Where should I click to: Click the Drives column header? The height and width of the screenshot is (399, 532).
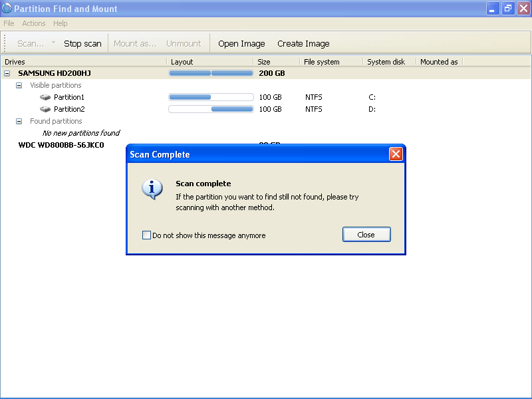coord(40,61)
